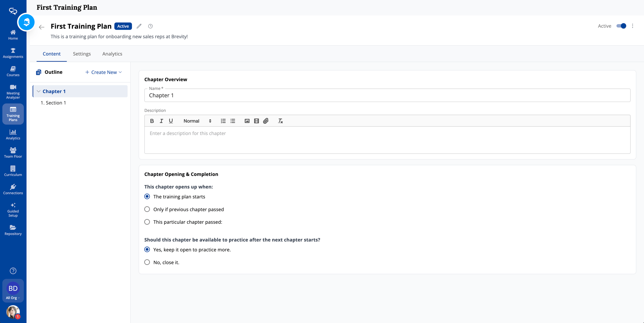The height and width of the screenshot is (323, 644).
Task: Insert video in description editor
Action: coord(256,121)
